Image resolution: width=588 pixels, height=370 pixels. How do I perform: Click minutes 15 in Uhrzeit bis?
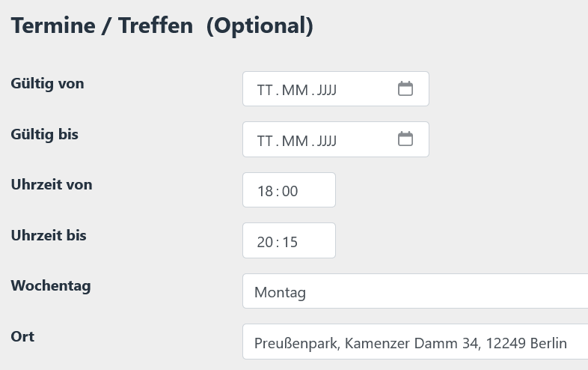click(290, 241)
